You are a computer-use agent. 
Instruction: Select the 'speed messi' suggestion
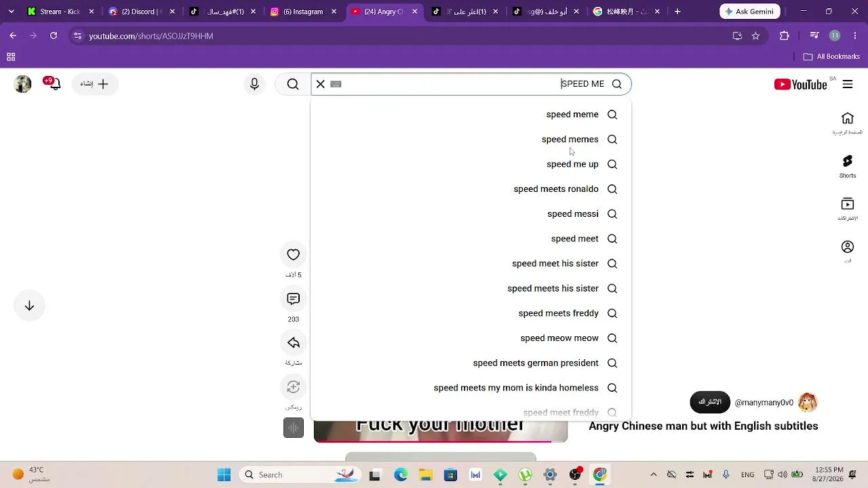click(471, 214)
